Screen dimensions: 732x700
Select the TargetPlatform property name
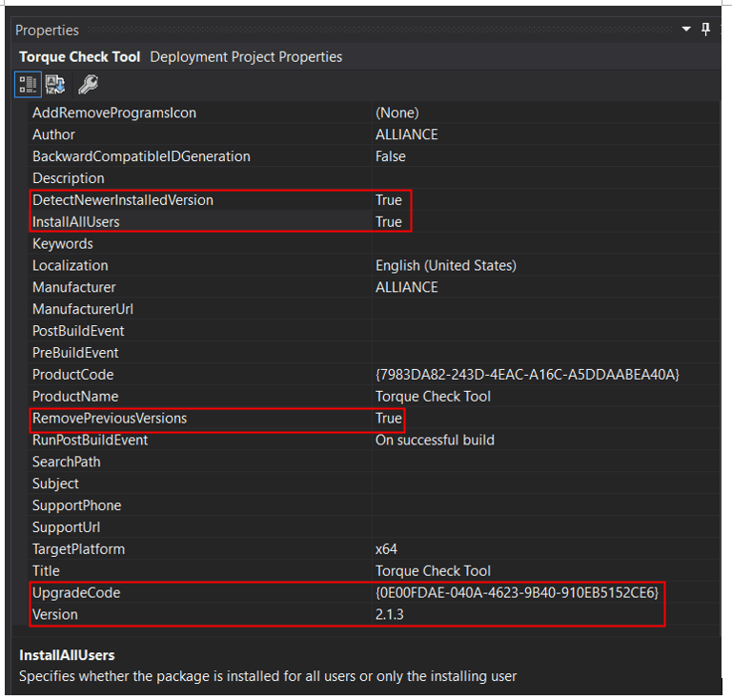tap(79, 549)
